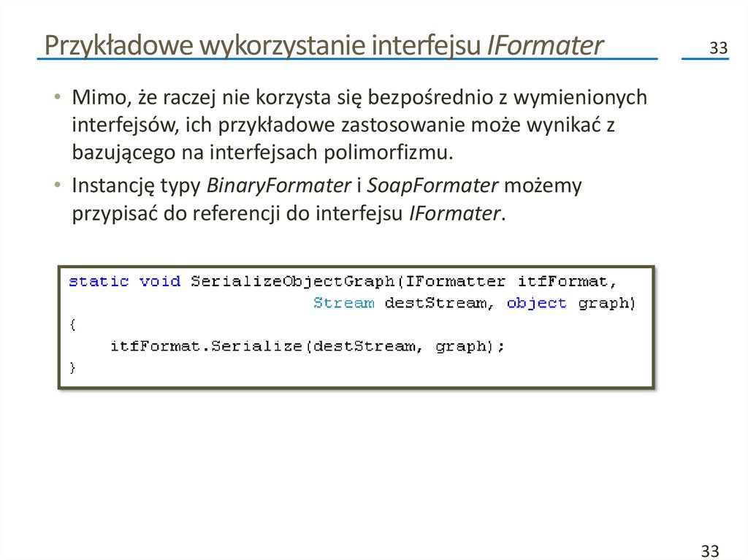This screenshot has width=748, height=560.
Task: Click the 'destStream,' parameter in the method signature
Action: [x=439, y=303]
